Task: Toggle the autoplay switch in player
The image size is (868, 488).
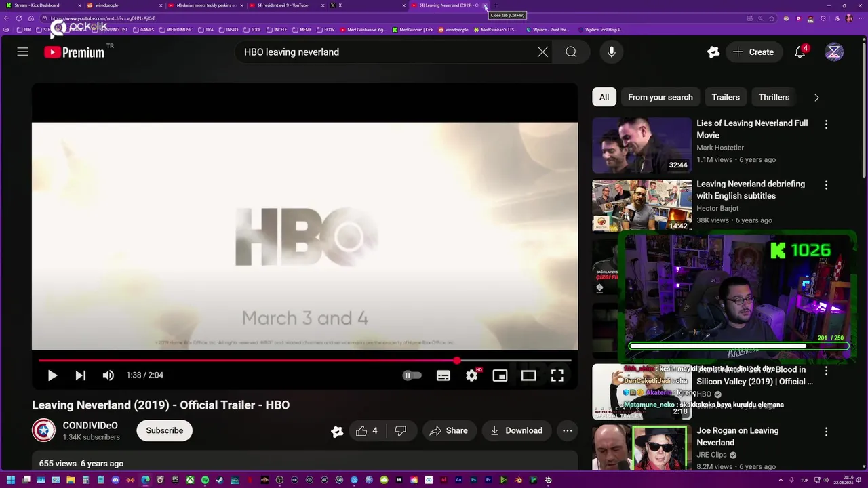Action: coord(412,375)
